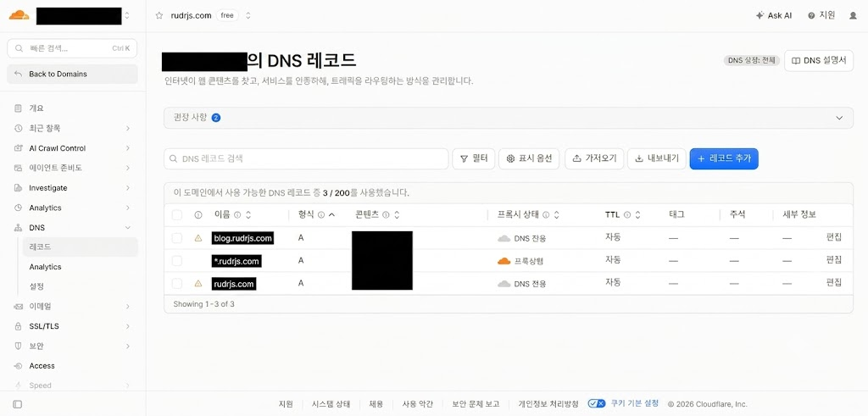This screenshot has height=416, width=868.
Task: Select all DNS records checkbox
Action: [x=176, y=215]
